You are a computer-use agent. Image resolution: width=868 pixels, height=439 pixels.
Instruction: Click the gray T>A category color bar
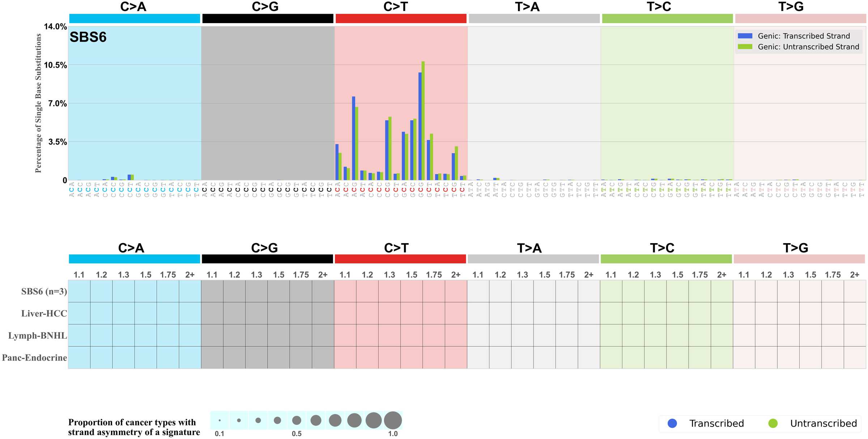534,17
